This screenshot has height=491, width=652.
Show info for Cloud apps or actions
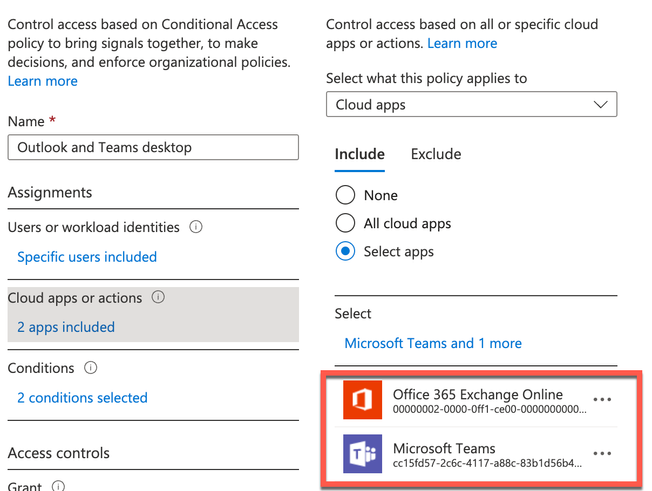(x=158, y=297)
